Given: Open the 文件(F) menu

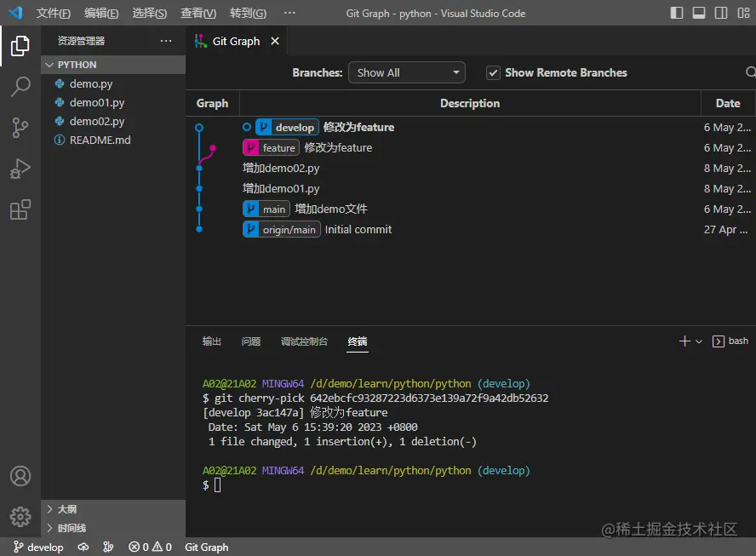Looking at the screenshot, I should click(54, 13).
